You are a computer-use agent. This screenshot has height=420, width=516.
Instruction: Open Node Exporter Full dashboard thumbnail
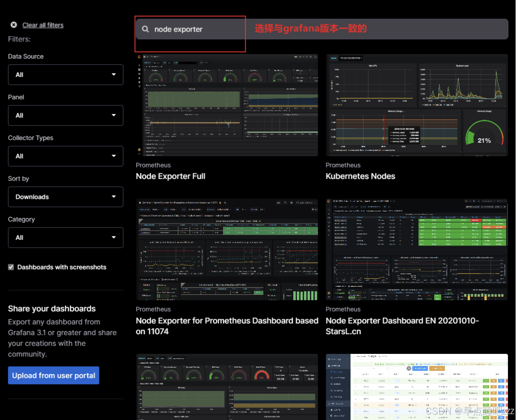click(227, 105)
